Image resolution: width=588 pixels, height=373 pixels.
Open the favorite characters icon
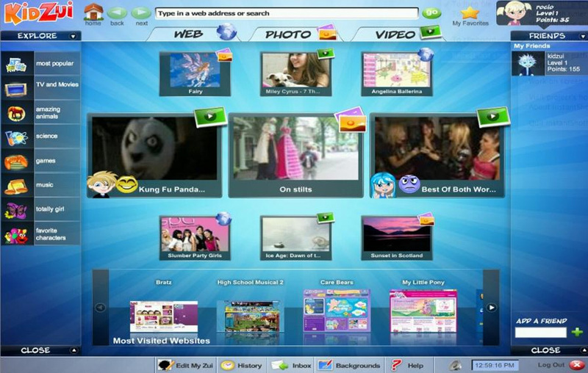(16, 235)
